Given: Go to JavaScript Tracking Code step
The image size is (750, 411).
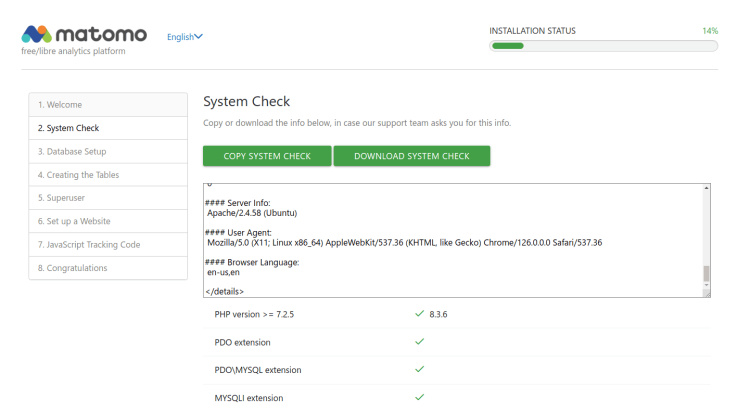Looking at the screenshot, I should point(108,245).
